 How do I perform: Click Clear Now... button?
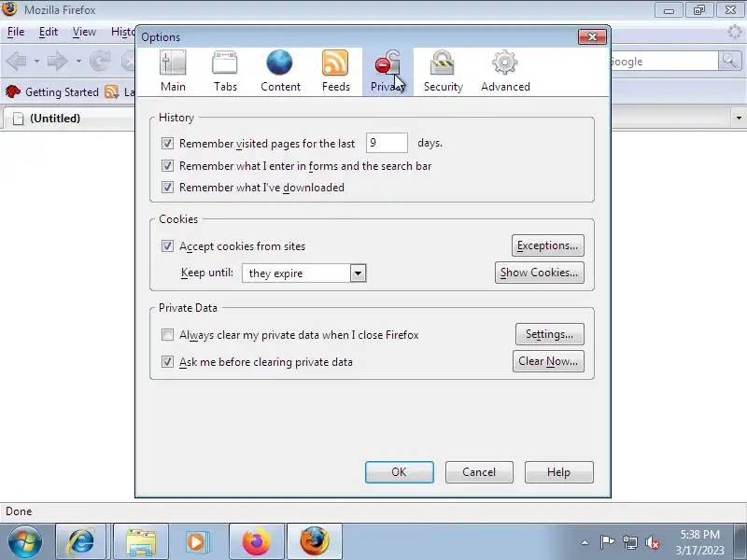coord(548,361)
